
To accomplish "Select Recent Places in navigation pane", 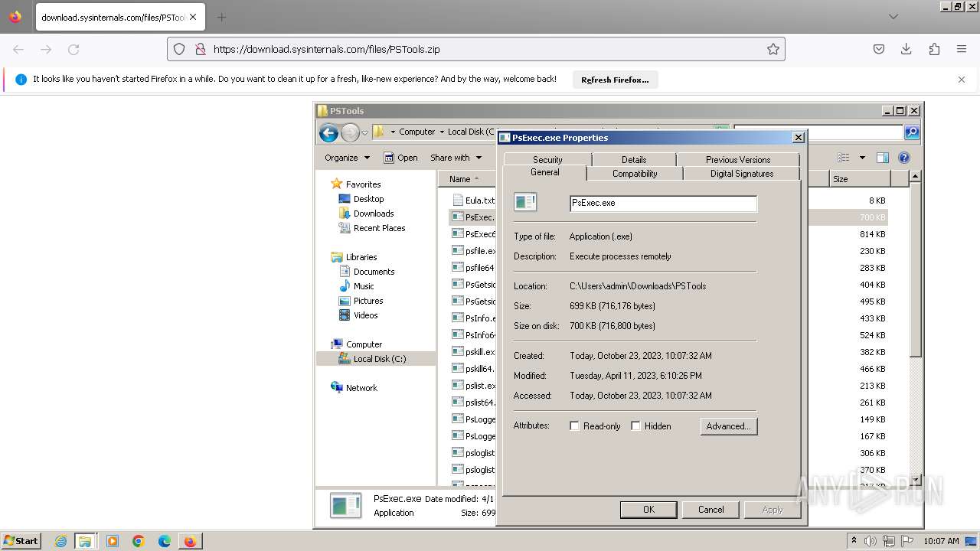I will (x=379, y=228).
